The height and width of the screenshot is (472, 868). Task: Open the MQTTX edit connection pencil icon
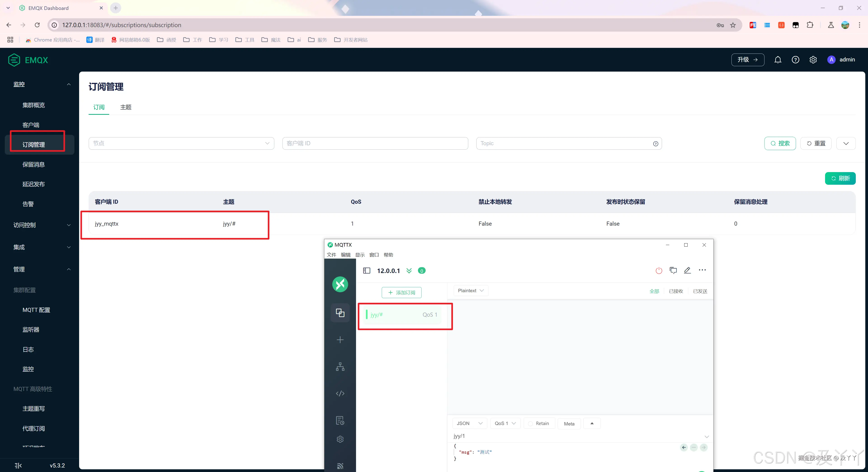[x=687, y=270]
